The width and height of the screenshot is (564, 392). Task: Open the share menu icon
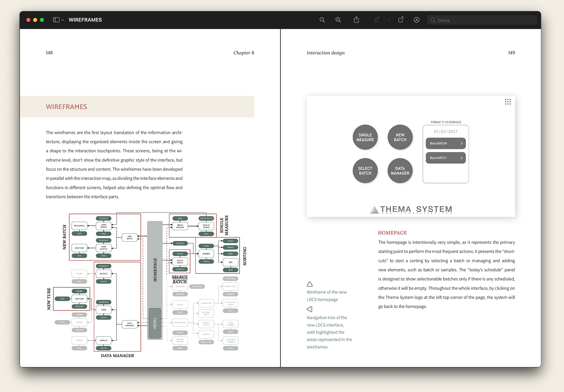[356, 20]
